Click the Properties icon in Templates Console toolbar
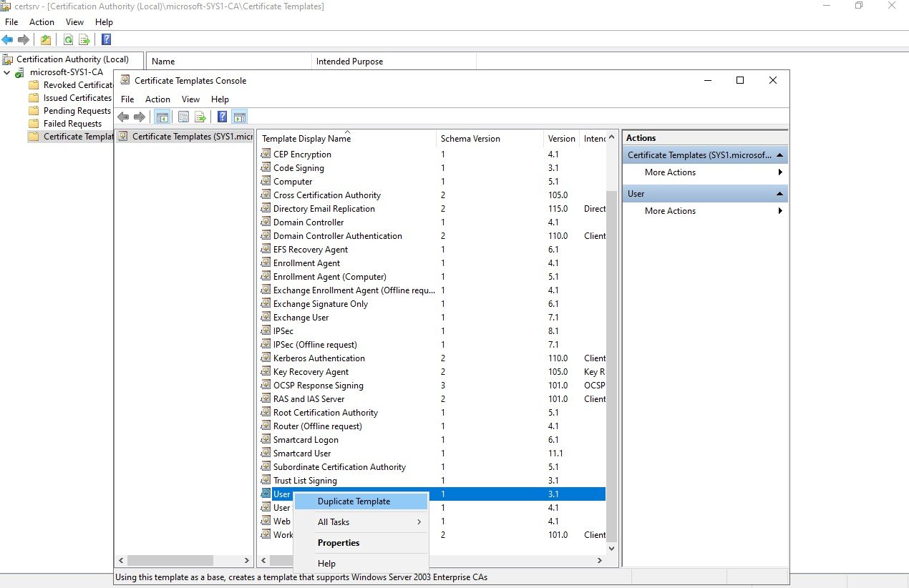909x588 pixels. tap(184, 117)
